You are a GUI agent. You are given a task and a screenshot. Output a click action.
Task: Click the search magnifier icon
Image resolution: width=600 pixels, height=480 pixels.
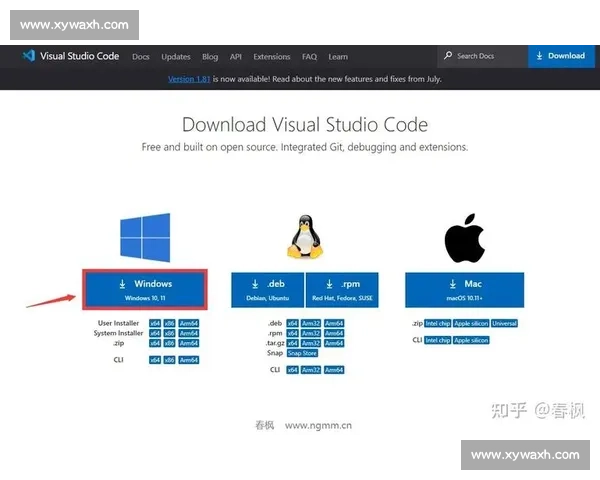pyautogui.click(x=448, y=56)
